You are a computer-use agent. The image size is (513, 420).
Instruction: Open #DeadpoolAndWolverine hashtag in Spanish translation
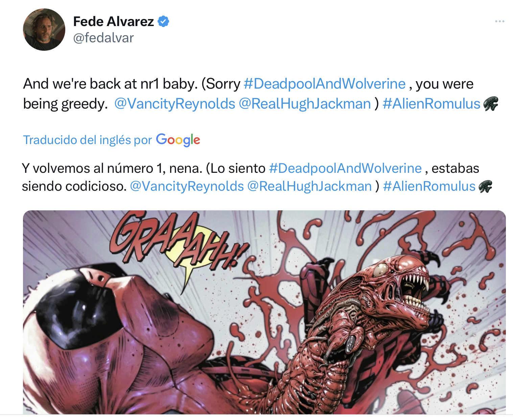(x=345, y=168)
